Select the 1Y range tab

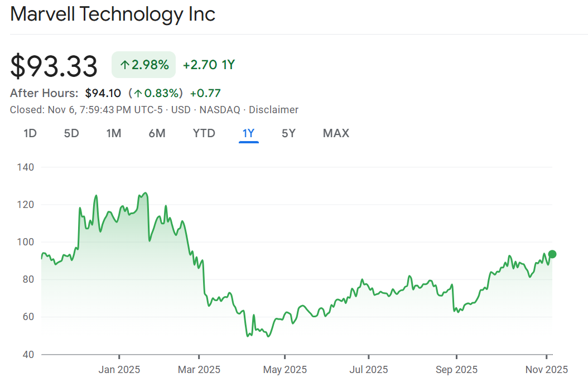click(248, 133)
